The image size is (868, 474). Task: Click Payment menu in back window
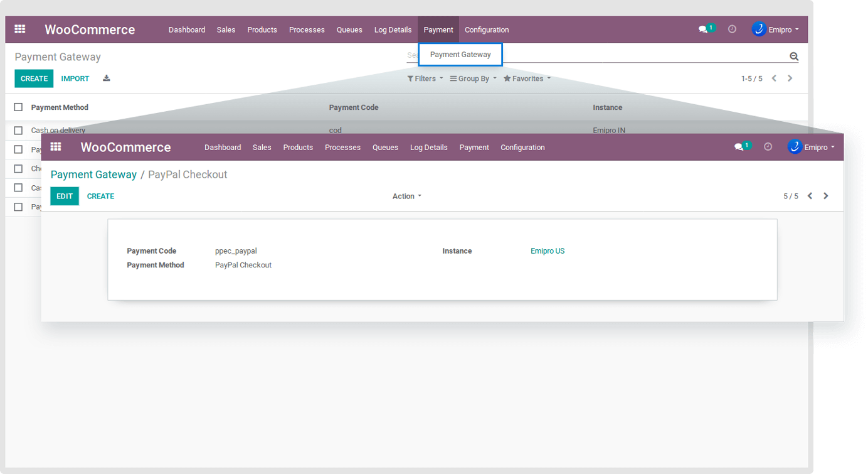click(x=438, y=30)
